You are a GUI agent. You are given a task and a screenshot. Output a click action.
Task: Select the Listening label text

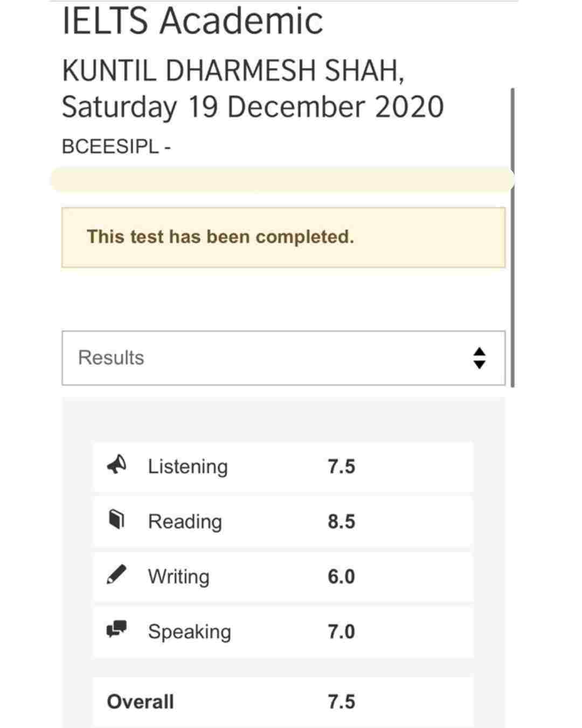188,466
